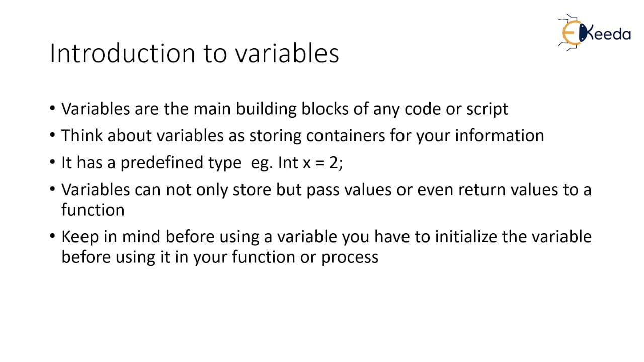Click the code example "Int x = 2;"

pos(311,163)
